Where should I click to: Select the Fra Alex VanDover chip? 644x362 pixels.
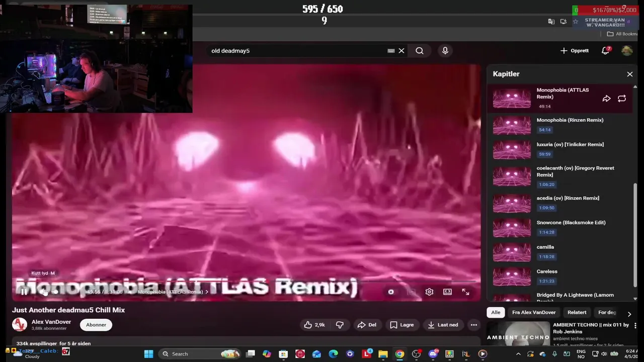coord(534,312)
